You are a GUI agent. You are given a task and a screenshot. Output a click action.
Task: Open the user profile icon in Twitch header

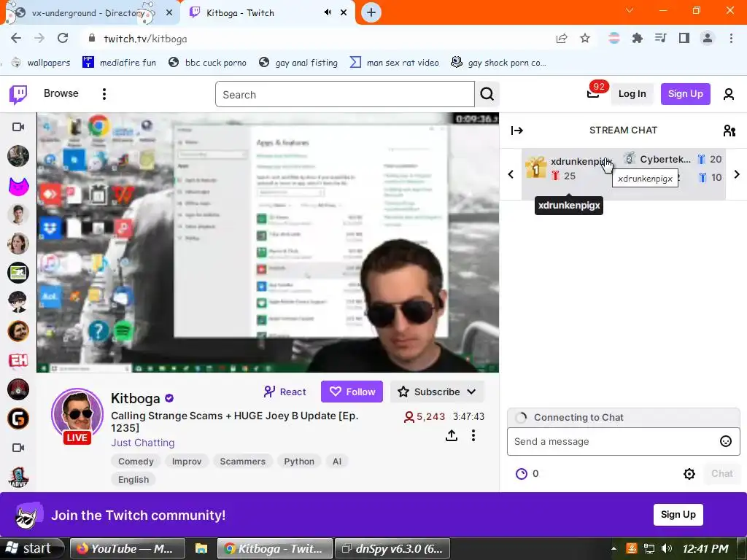pyautogui.click(x=729, y=94)
